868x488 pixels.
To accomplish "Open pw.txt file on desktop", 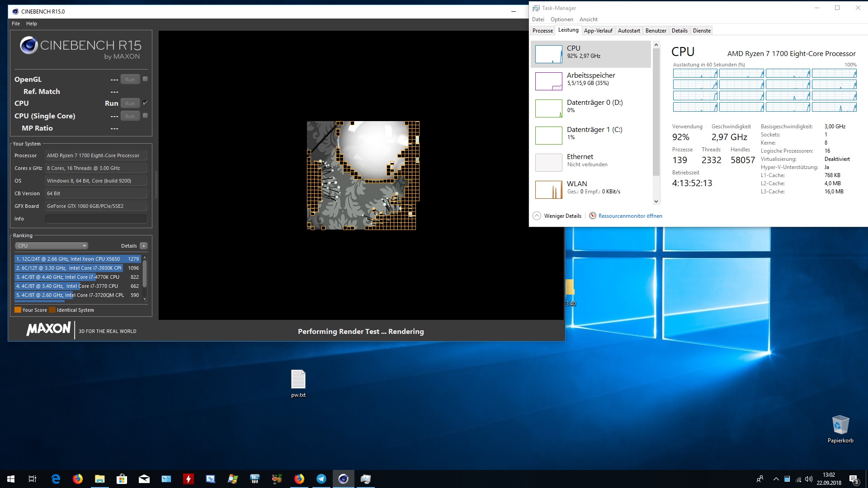I will coord(298,380).
